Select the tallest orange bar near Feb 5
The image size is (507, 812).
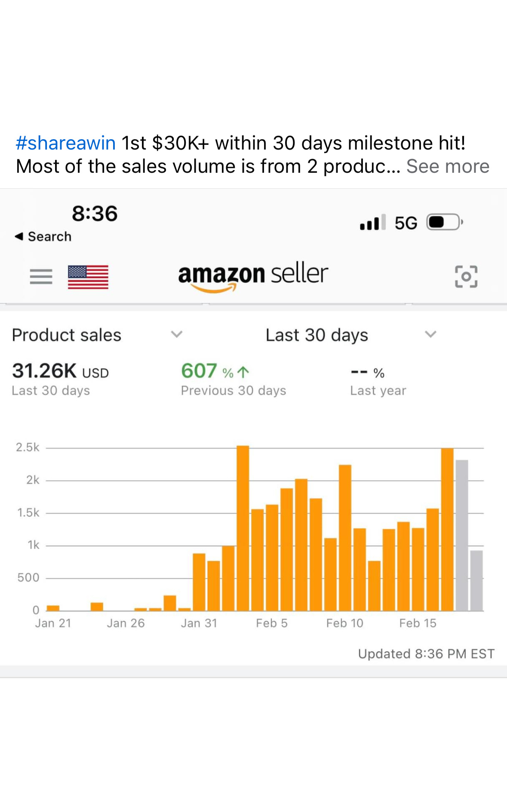click(243, 529)
